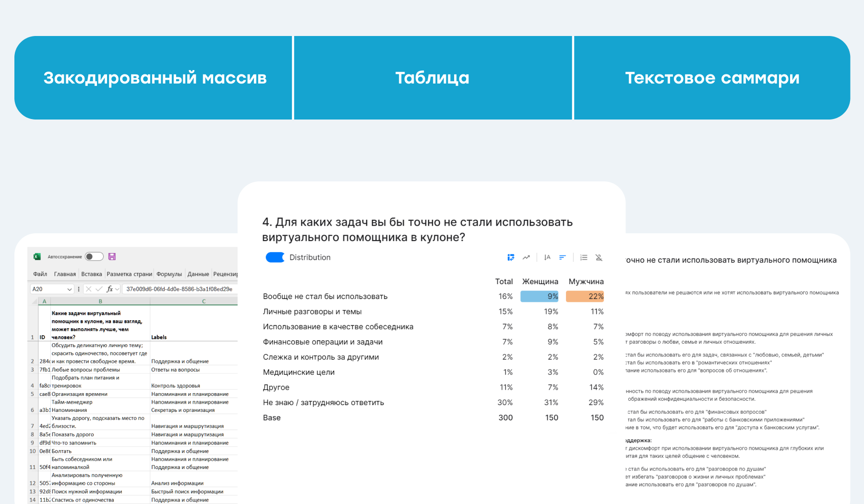The height and width of the screenshot is (504, 864).
Task: Click the sort by value bars icon
Action: 563,258
